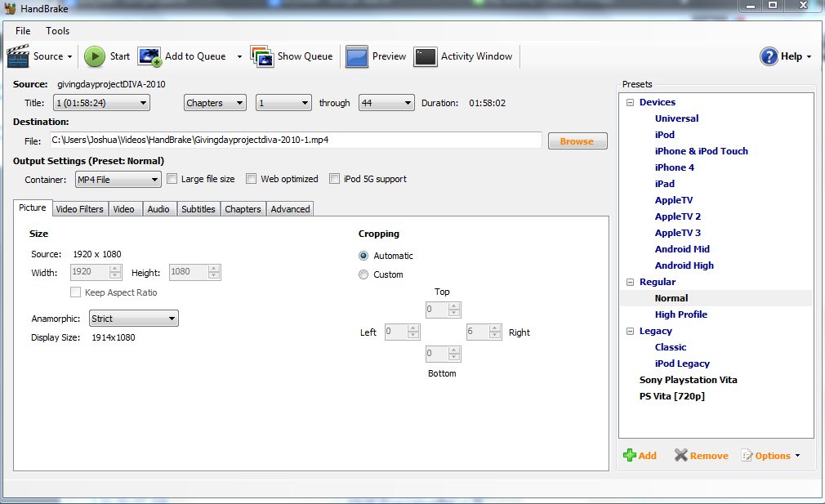The height and width of the screenshot is (504, 825).
Task: Click the Activity Window terminal icon
Action: pyautogui.click(x=425, y=57)
